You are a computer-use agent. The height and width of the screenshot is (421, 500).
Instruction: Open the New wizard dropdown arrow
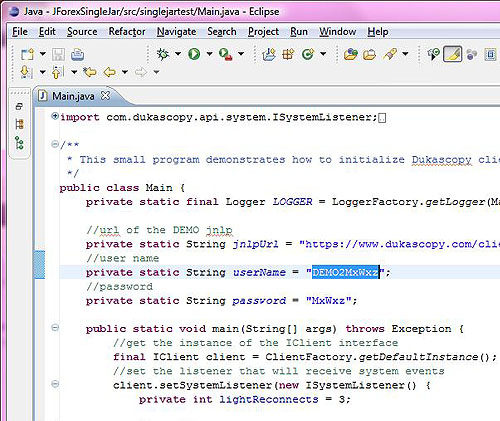[43, 54]
